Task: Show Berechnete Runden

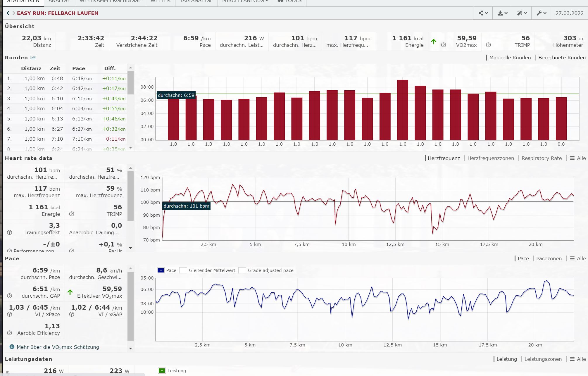Action: [562, 58]
